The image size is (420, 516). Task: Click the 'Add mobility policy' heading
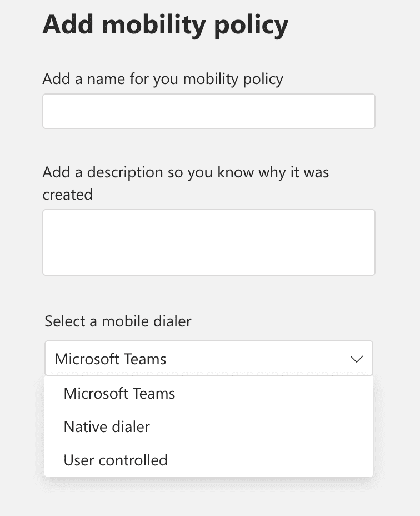pos(166,25)
